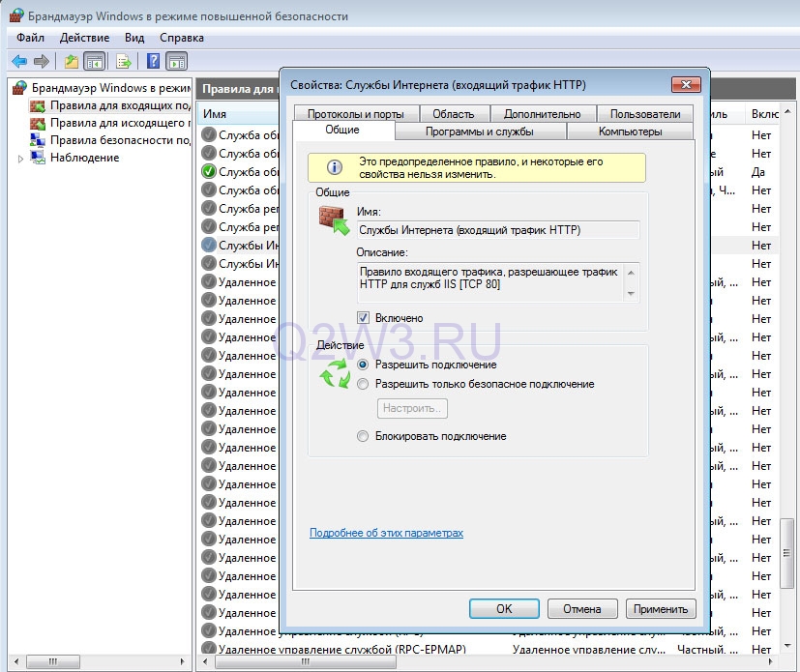Switch to Пользователи tab

pyautogui.click(x=645, y=114)
